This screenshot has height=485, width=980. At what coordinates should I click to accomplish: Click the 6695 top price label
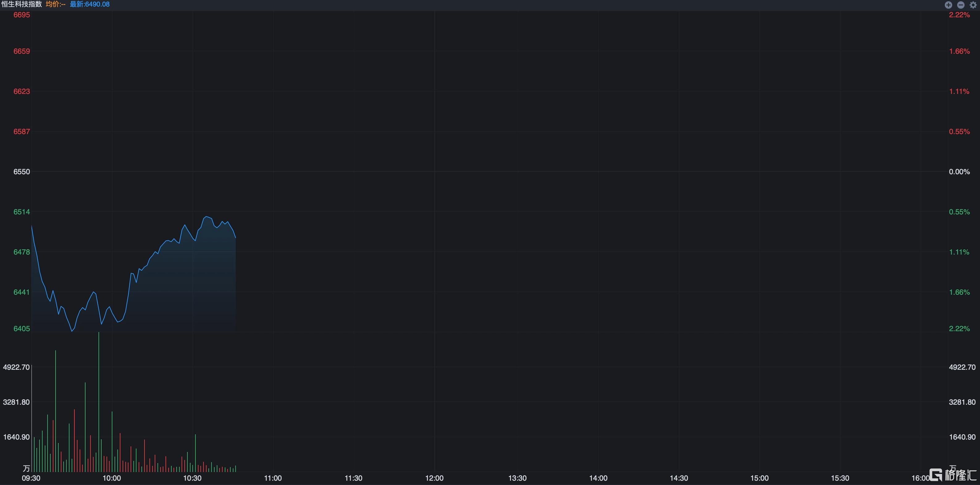pyautogui.click(x=22, y=15)
